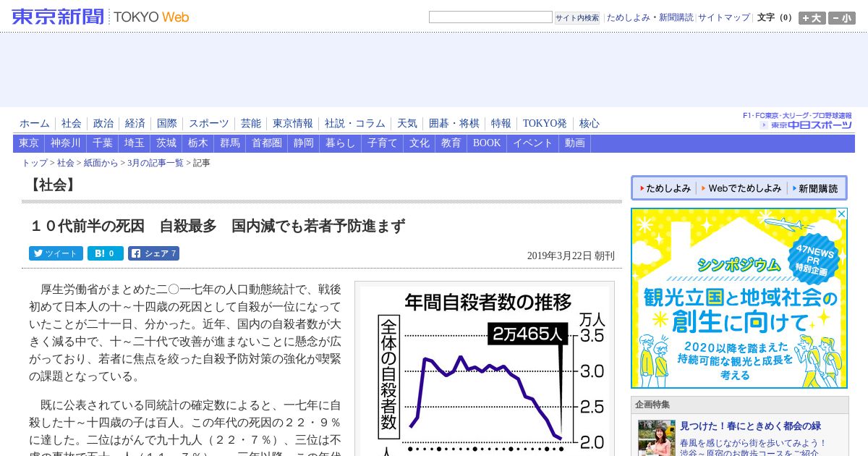This screenshot has height=456, width=868.
Task: Select 静岡 regional tab
Action: [x=304, y=143]
